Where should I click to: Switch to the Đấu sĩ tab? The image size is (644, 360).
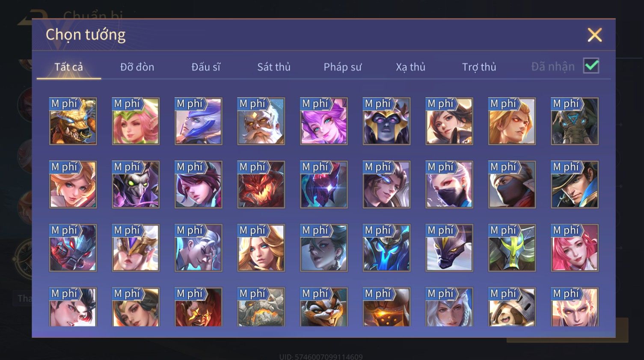[206, 67]
